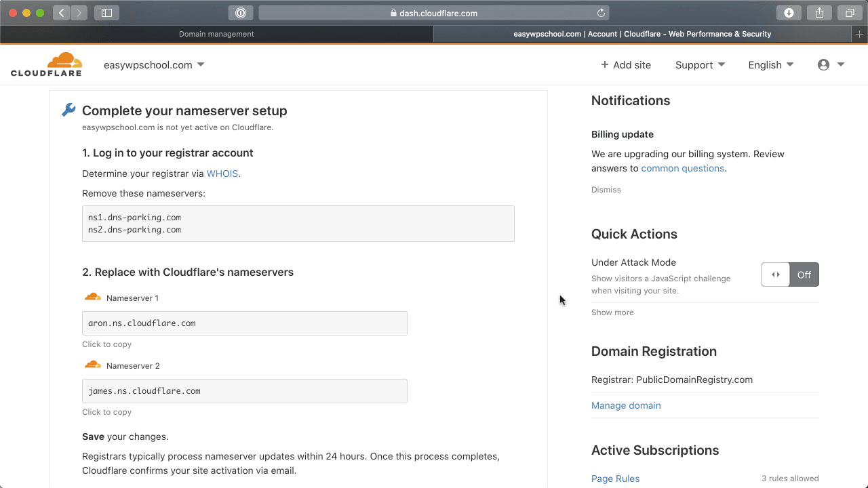Click the Notifications heading
868x488 pixels.
pos(631,100)
